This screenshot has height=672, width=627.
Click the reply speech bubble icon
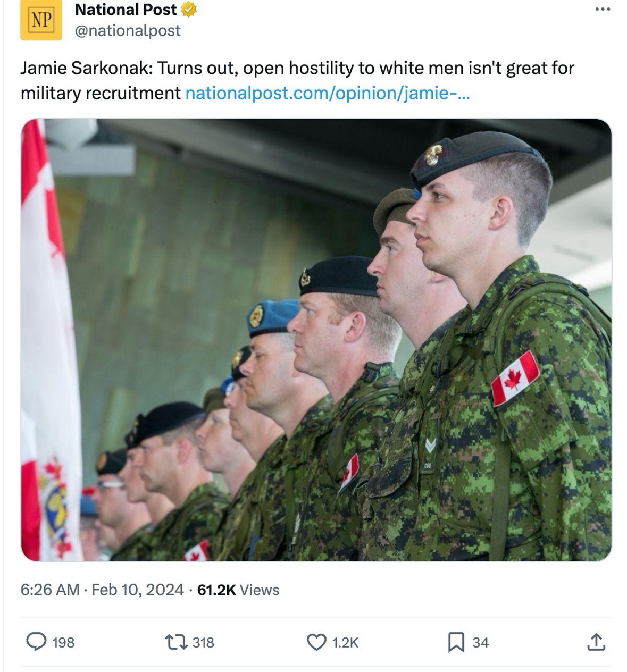tap(36, 642)
